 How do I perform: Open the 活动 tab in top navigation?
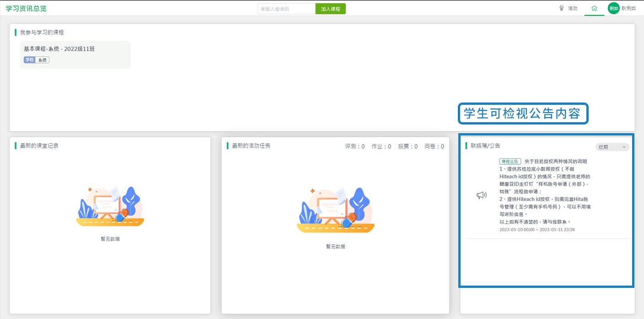573,8
